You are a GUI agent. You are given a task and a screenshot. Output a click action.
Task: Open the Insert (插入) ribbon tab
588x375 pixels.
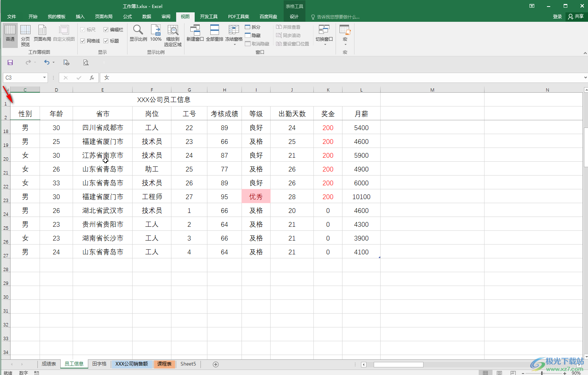(80, 17)
